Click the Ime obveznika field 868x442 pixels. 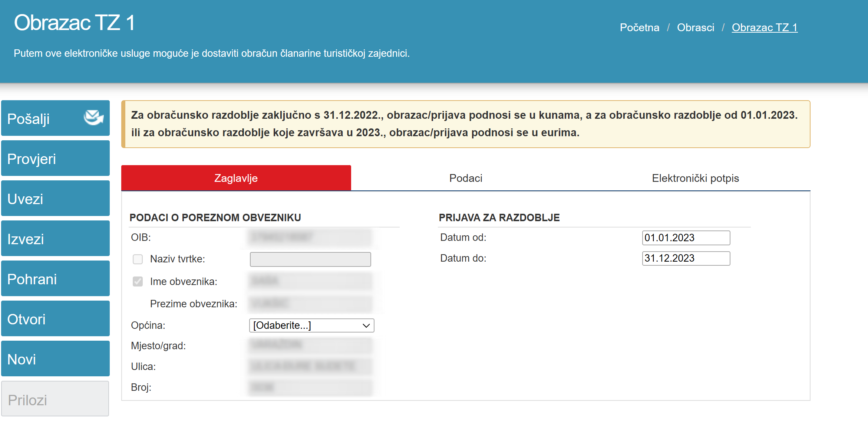tap(310, 282)
